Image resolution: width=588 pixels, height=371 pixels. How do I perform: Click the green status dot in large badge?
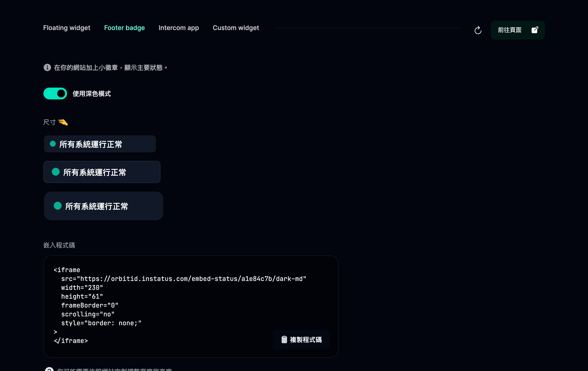[x=58, y=206]
